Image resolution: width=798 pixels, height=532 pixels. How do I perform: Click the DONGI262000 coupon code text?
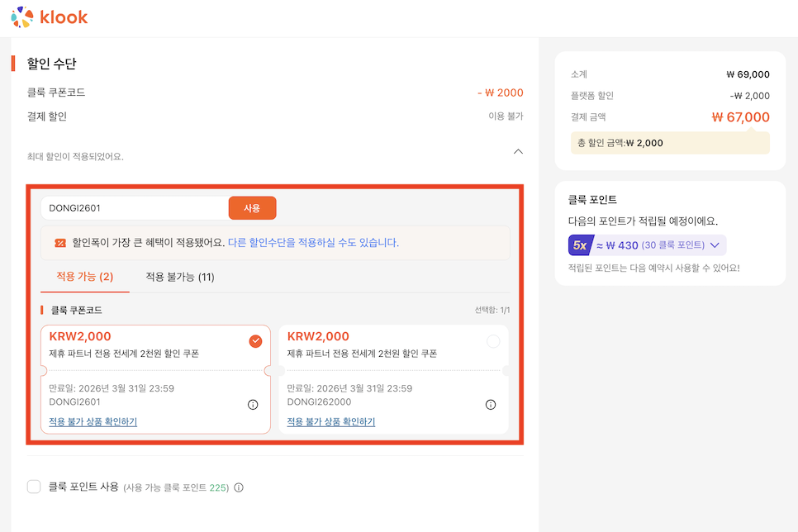tap(319, 401)
